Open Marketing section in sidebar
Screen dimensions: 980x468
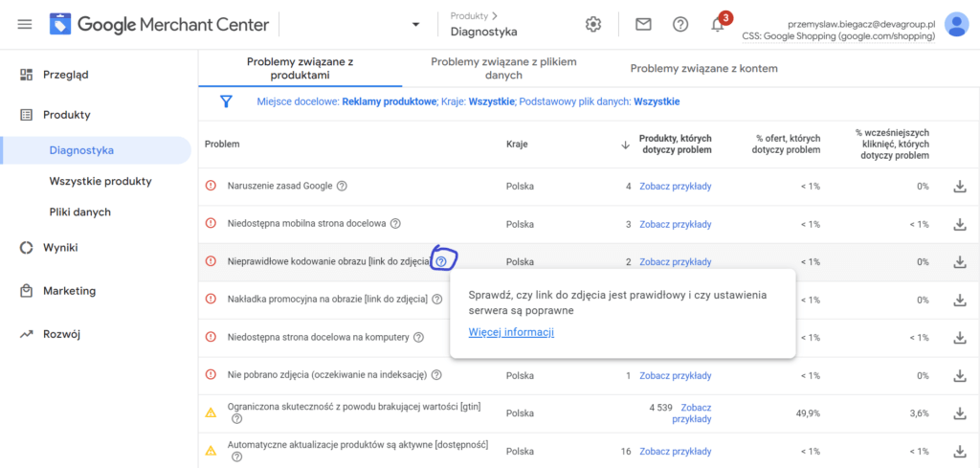(x=69, y=291)
